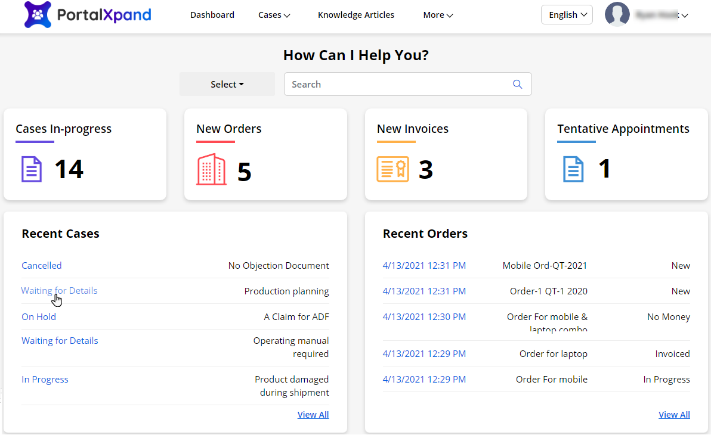The height and width of the screenshot is (435, 711).
Task: Open the Cancelled case link
Action: [x=42, y=266]
